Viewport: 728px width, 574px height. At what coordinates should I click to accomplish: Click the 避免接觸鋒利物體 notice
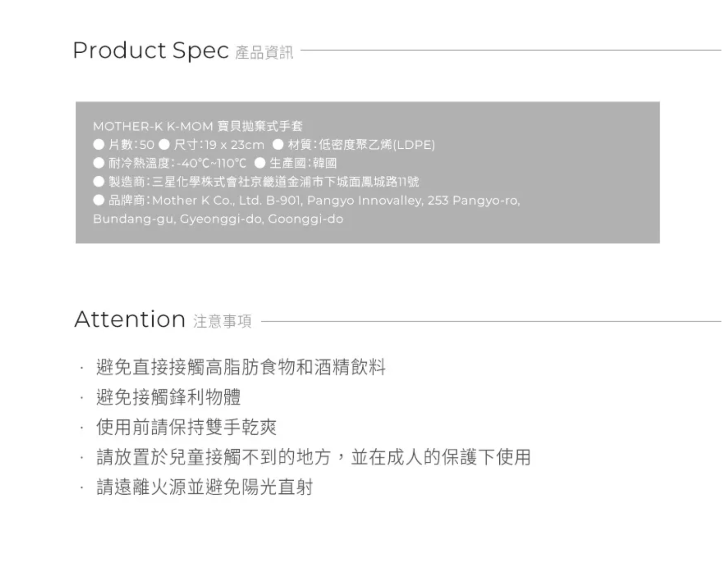[168, 397]
